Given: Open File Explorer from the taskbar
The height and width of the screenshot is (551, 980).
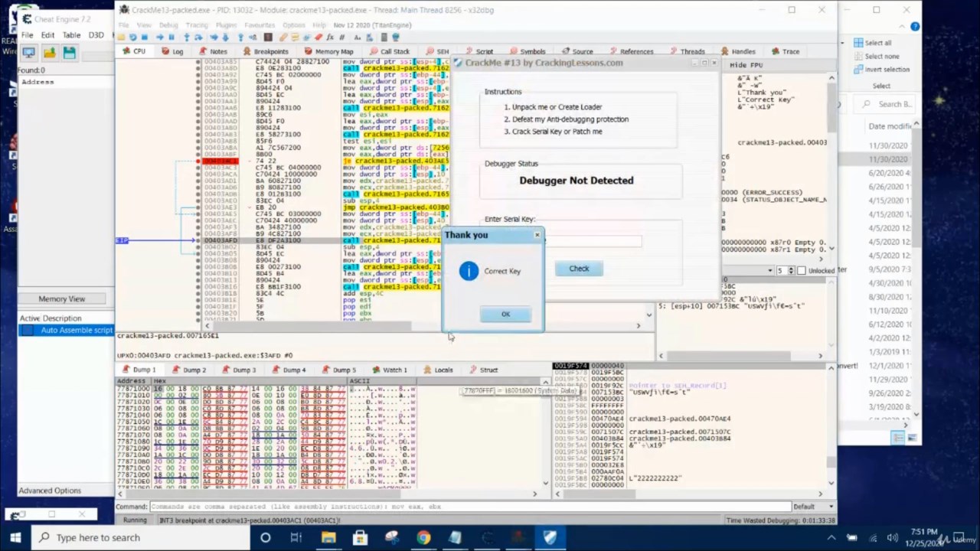Looking at the screenshot, I should point(328,537).
